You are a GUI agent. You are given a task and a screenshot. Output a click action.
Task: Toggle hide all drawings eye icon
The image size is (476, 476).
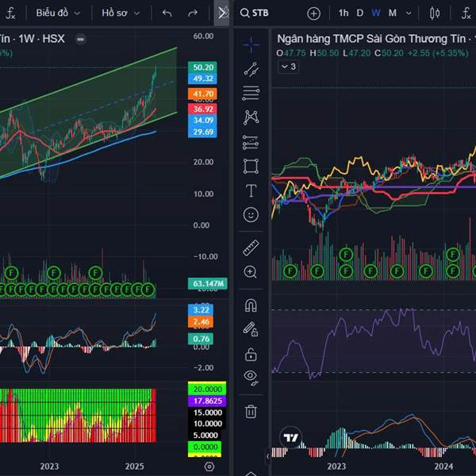tap(251, 378)
